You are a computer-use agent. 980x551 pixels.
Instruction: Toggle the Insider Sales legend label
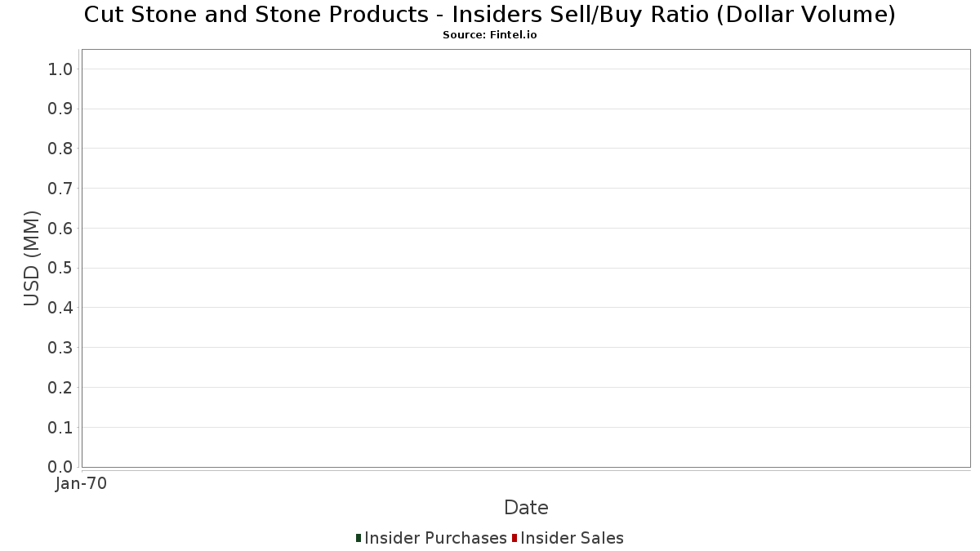(572, 538)
